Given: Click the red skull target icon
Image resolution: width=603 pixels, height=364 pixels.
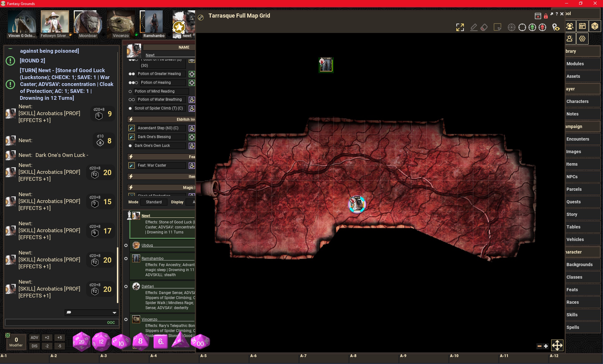Looking at the screenshot, I should tap(542, 27).
